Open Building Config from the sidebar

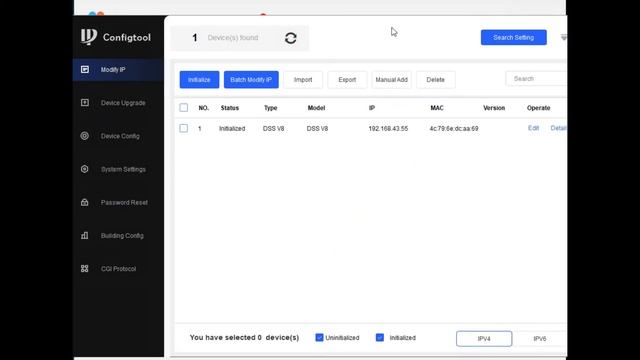point(122,236)
